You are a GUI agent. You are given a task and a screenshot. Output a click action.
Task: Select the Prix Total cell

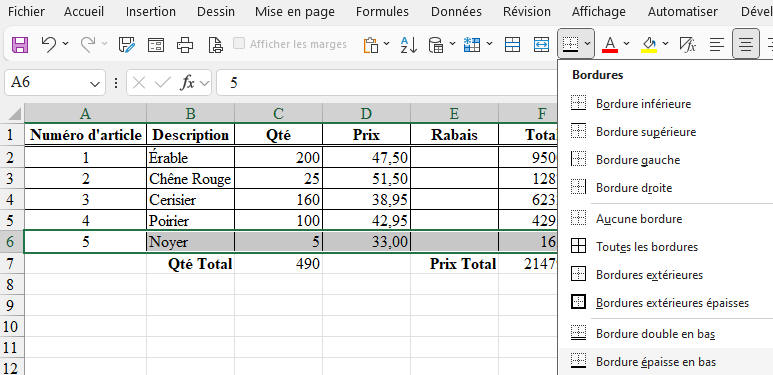point(454,264)
